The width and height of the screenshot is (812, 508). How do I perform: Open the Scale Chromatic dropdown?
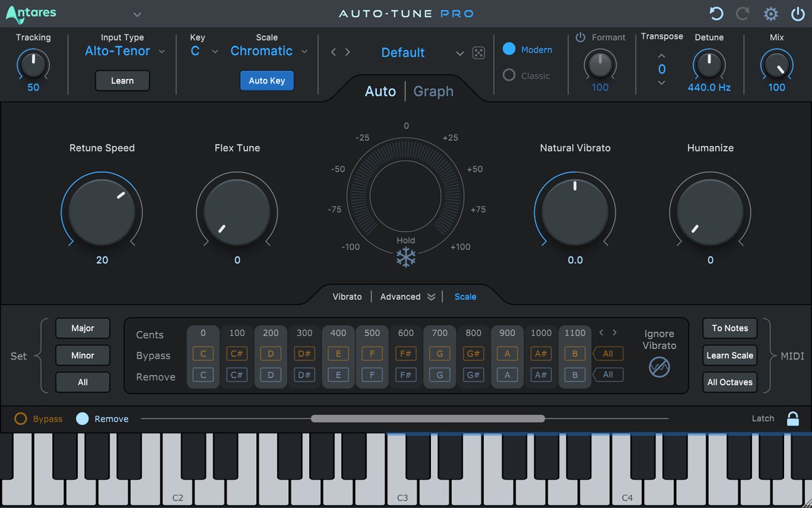coord(269,51)
